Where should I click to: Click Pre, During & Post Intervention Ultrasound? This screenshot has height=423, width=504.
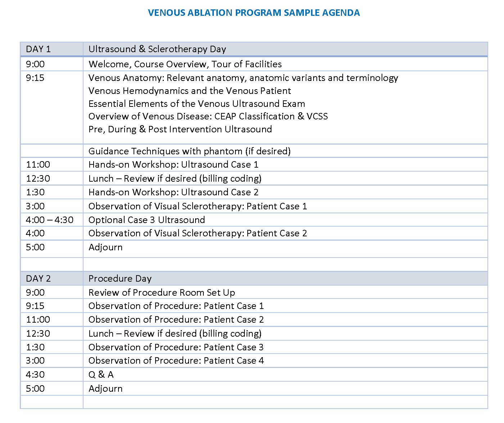click(180, 129)
